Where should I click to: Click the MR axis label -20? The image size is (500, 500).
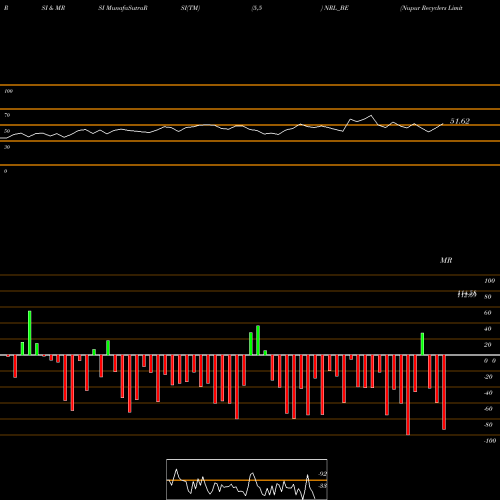488,377
